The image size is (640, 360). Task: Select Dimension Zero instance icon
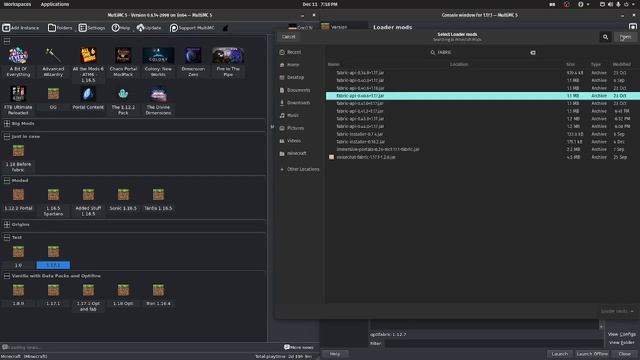point(193,56)
